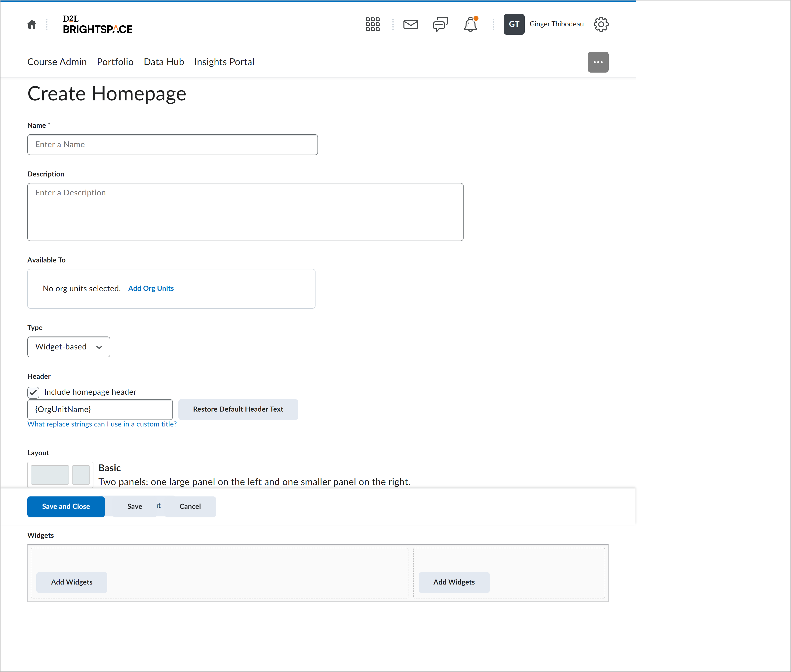
Task: Open the email icon in the navbar
Action: click(x=411, y=24)
